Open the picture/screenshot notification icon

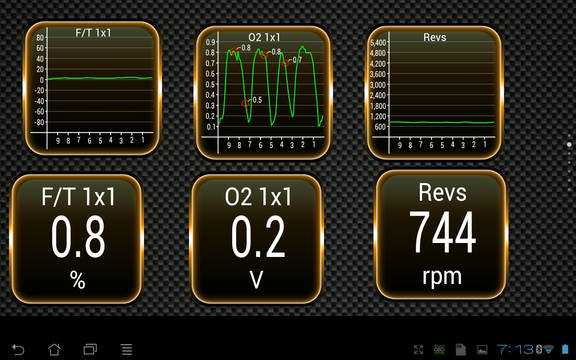click(x=482, y=349)
